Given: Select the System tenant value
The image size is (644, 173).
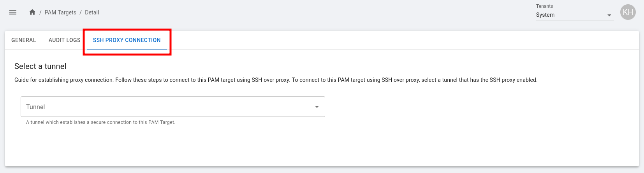Looking at the screenshot, I should 545,15.
